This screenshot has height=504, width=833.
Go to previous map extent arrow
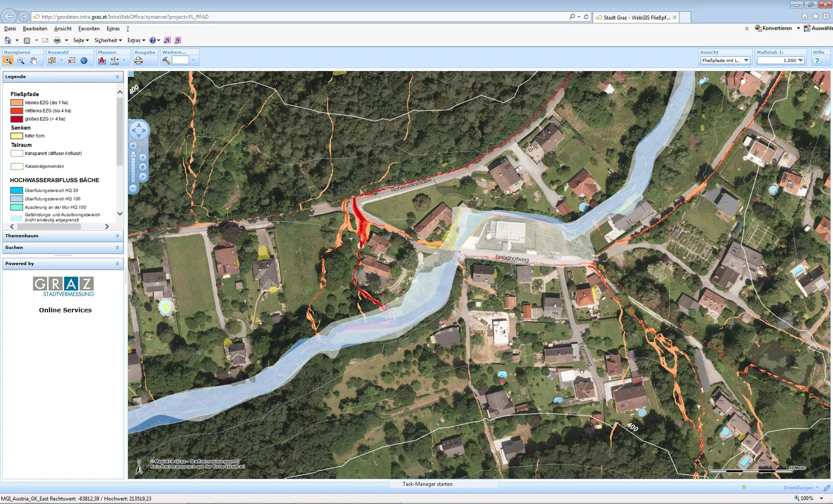pyautogui.click(x=143, y=157)
